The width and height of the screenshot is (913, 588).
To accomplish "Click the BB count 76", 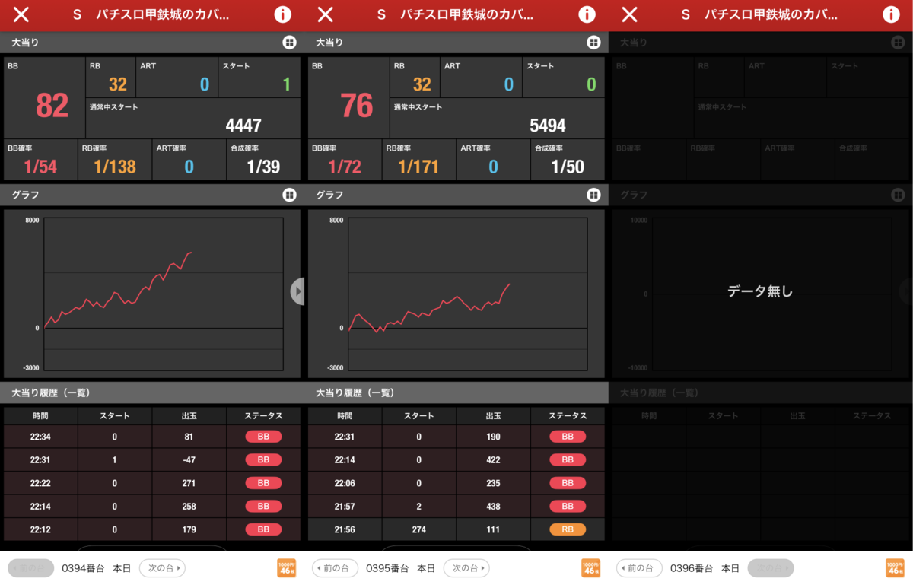I will click(356, 106).
